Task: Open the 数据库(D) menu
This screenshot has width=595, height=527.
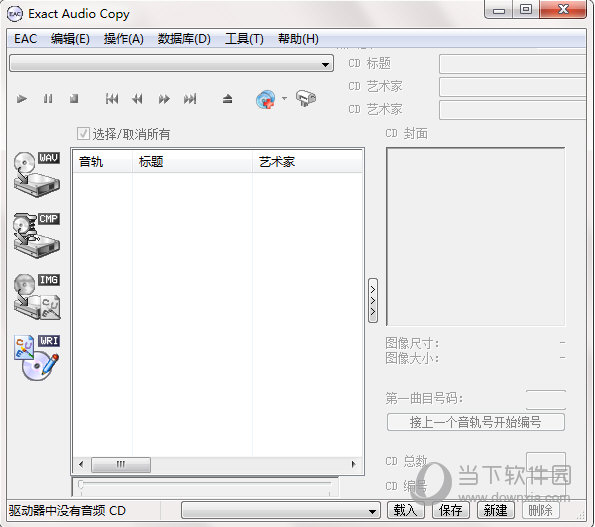Action: click(x=184, y=39)
